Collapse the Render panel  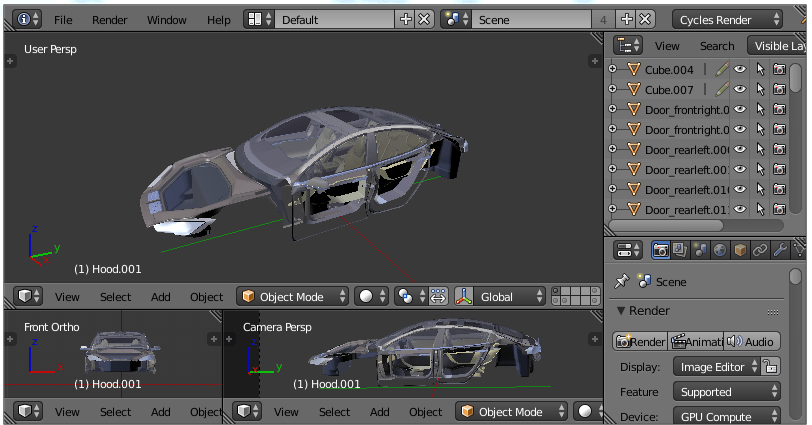tap(621, 311)
